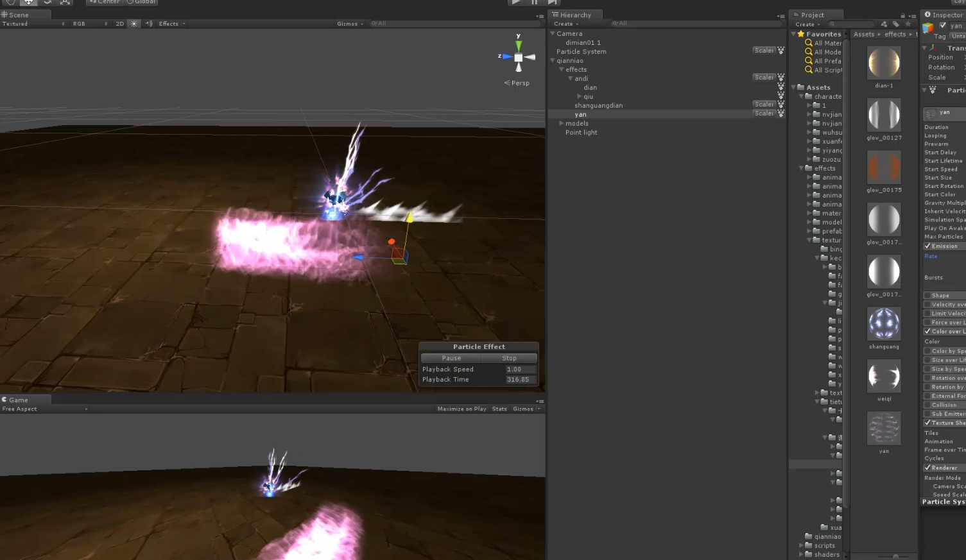The height and width of the screenshot is (560, 966).
Task: Expand the models object in Hierarchy
Action: click(562, 123)
